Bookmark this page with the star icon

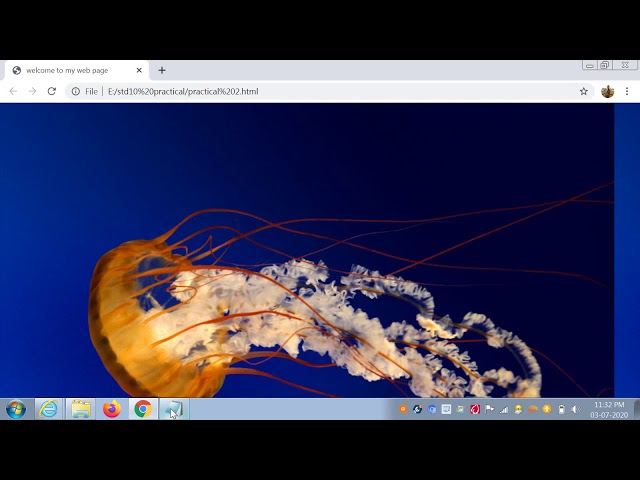pos(584,91)
